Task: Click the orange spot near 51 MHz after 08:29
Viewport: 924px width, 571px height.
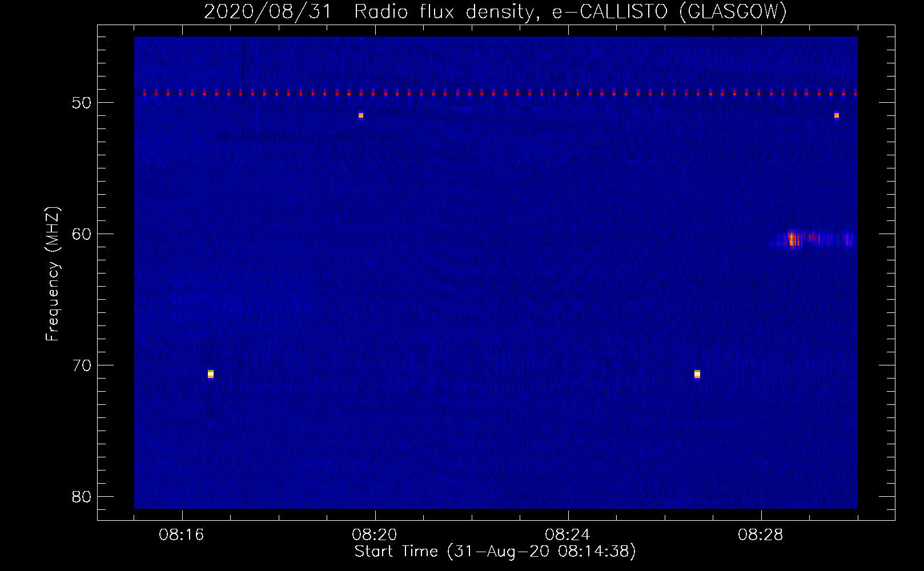Action: (837, 115)
